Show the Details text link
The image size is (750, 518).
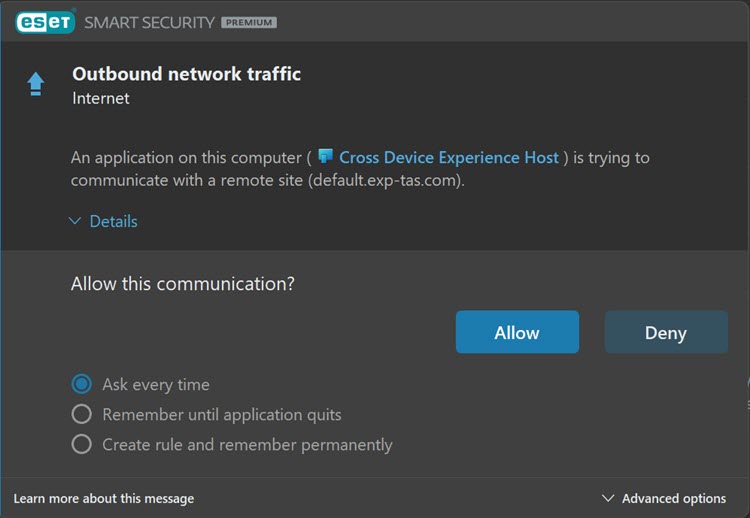tap(114, 221)
